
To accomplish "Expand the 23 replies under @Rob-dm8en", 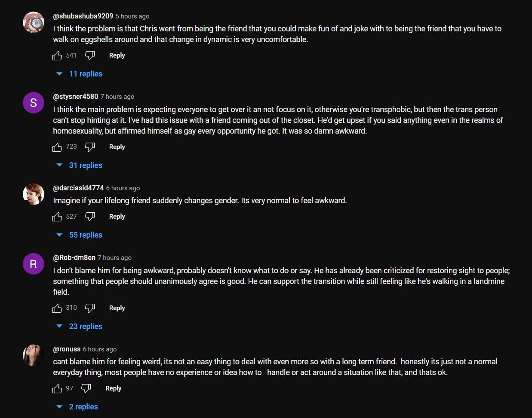I will pos(86,326).
